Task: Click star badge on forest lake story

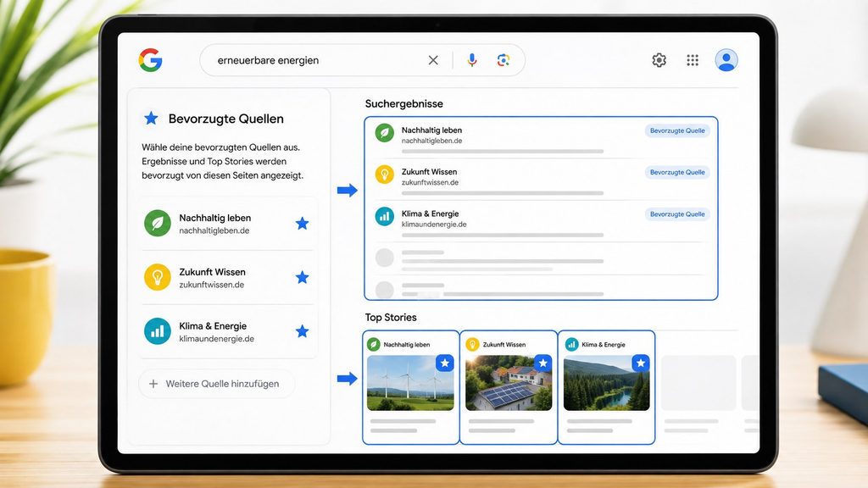Action: coord(641,363)
